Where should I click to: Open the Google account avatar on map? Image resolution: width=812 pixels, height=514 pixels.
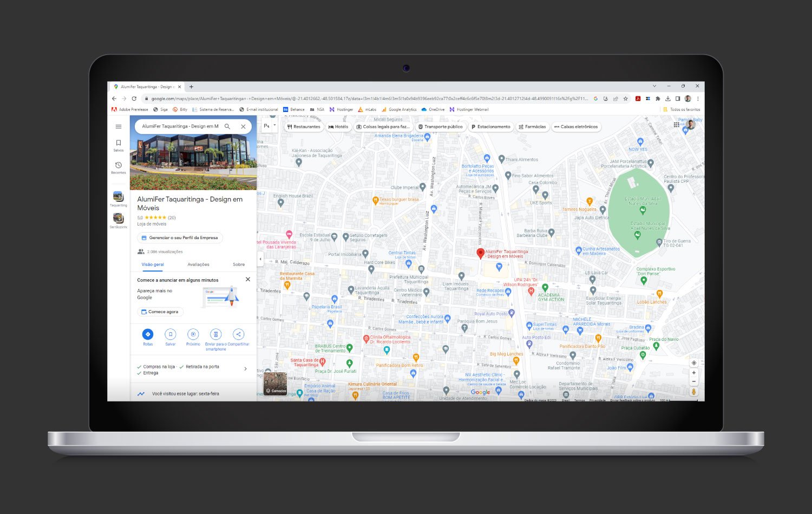[x=690, y=124]
